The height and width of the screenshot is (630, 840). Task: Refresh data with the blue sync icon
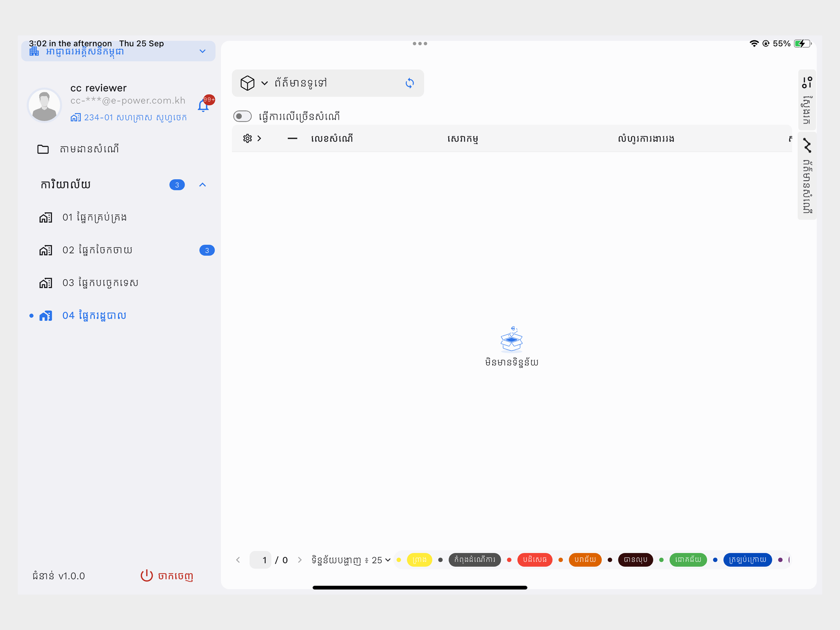click(x=409, y=83)
